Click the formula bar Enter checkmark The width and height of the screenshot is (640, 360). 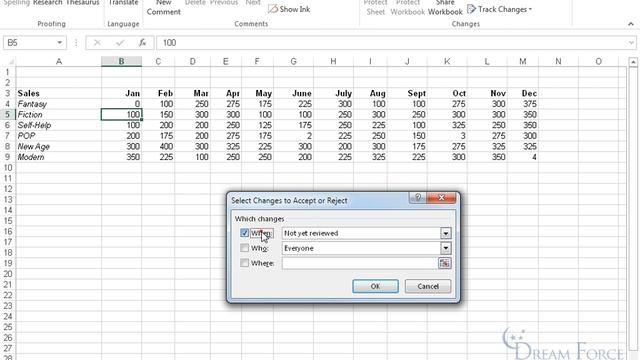(120, 42)
